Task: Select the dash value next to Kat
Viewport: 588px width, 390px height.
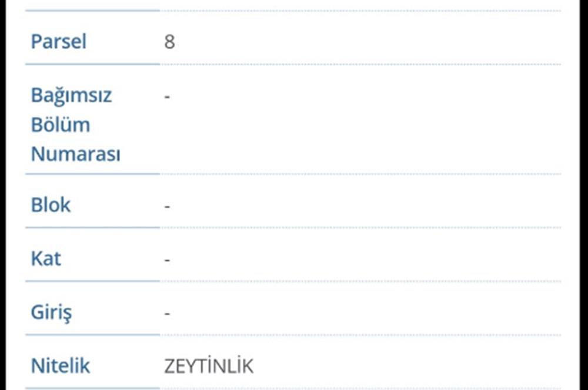Action: 168,260
